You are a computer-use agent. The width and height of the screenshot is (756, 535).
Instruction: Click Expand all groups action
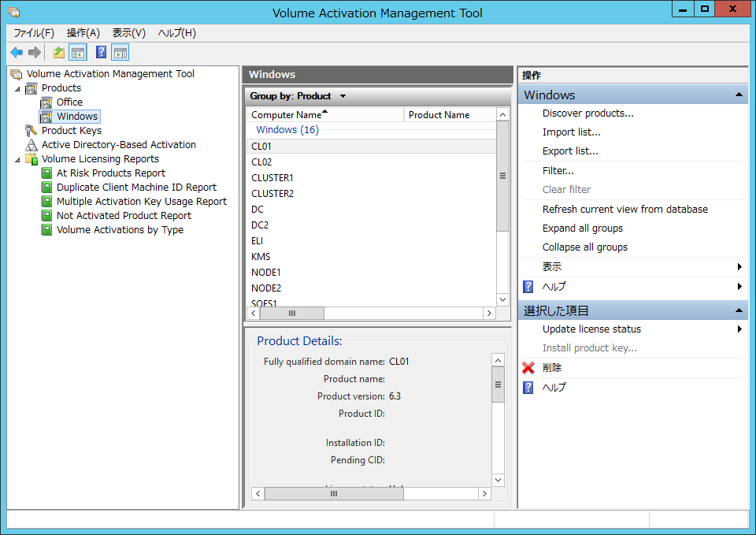pos(583,228)
